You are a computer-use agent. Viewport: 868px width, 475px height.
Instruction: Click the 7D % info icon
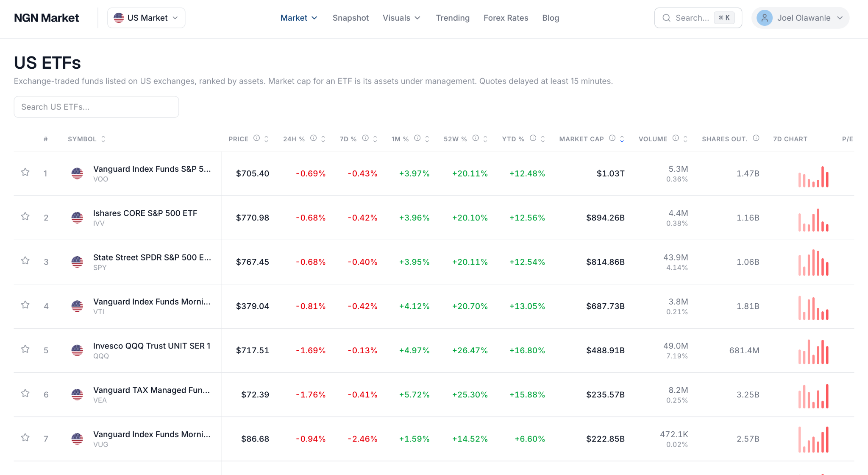coord(365,138)
